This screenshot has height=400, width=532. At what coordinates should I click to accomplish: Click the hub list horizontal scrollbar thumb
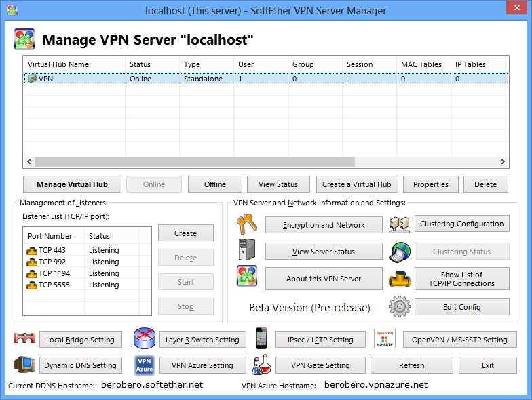tap(195, 161)
